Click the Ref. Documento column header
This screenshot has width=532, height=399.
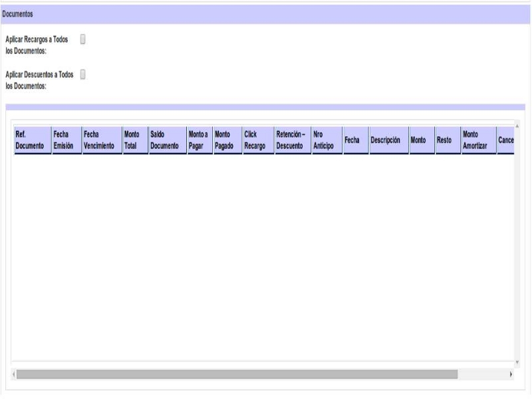31,140
